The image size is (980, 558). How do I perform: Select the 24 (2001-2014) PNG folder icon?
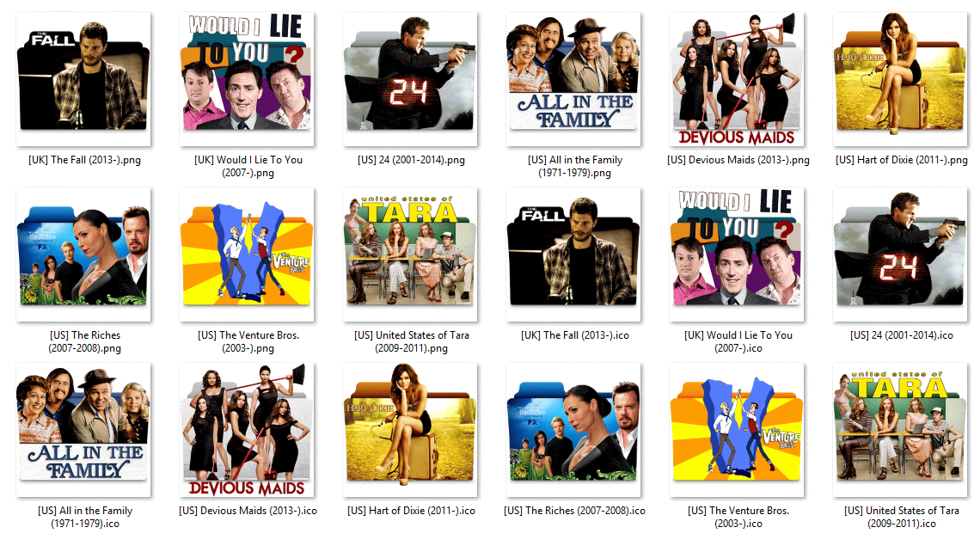411,79
